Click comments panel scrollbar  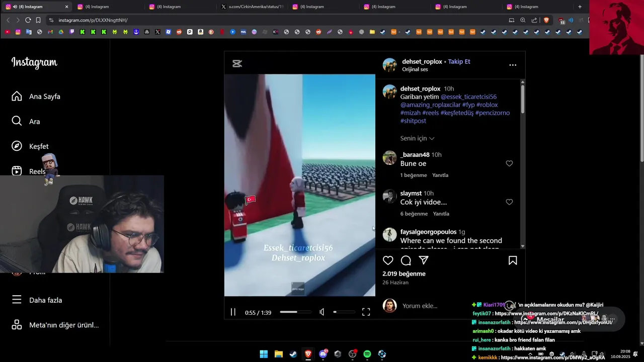click(523, 98)
